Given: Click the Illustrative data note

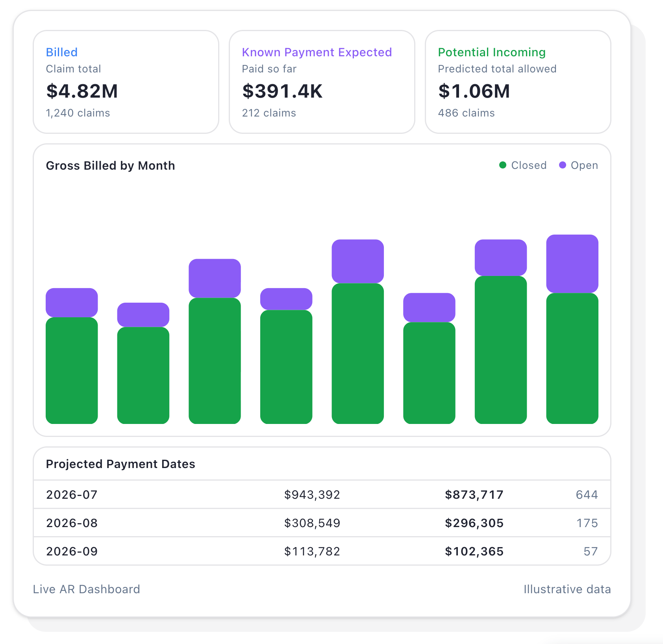Looking at the screenshot, I should pyautogui.click(x=567, y=589).
